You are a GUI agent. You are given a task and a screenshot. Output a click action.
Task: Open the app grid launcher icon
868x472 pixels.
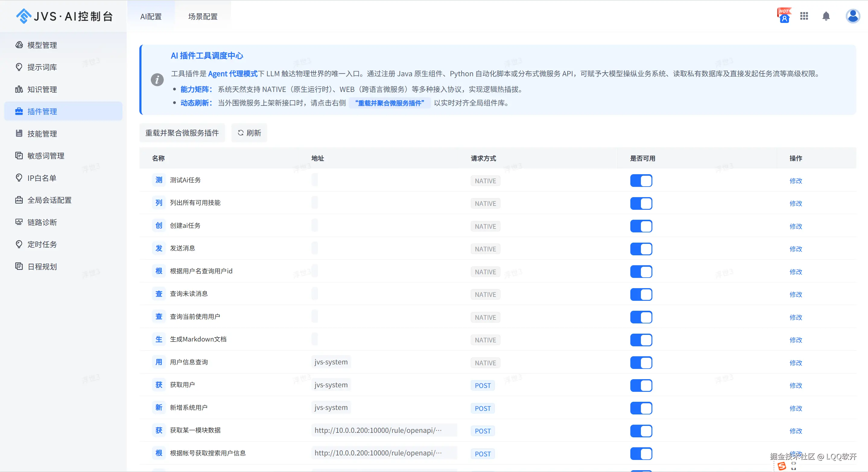(x=804, y=16)
